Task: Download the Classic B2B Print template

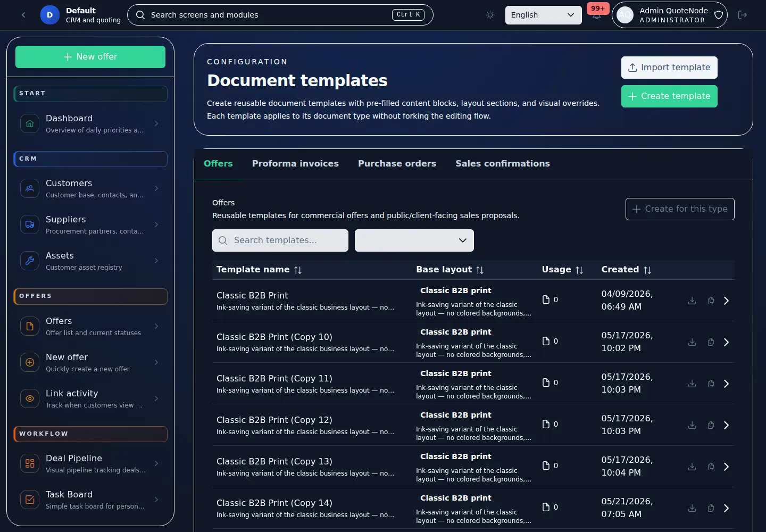Action: (692, 301)
